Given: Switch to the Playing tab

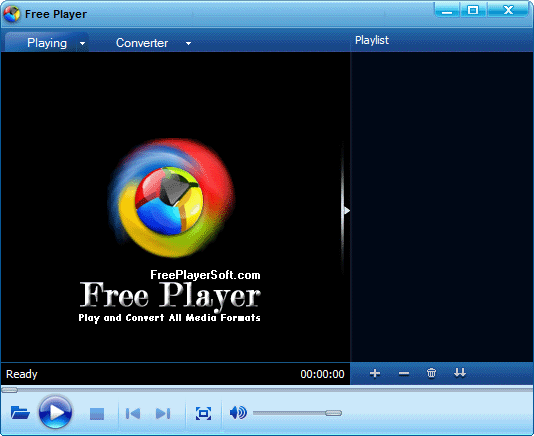Looking at the screenshot, I should point(47,43).
